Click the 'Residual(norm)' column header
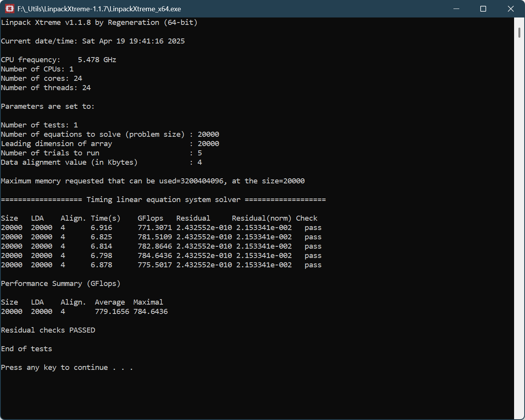Viewport: 525px width, 420px height. 262,218
